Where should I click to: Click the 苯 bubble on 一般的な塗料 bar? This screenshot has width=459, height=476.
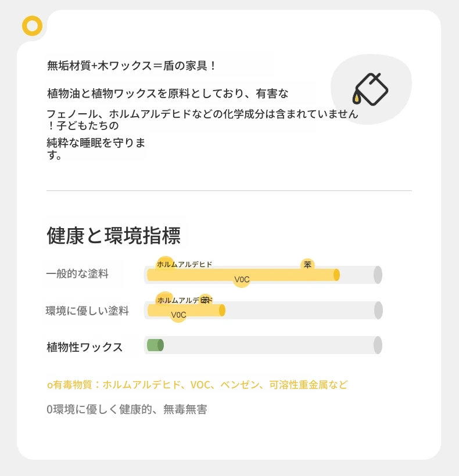(x=307, y=265)
